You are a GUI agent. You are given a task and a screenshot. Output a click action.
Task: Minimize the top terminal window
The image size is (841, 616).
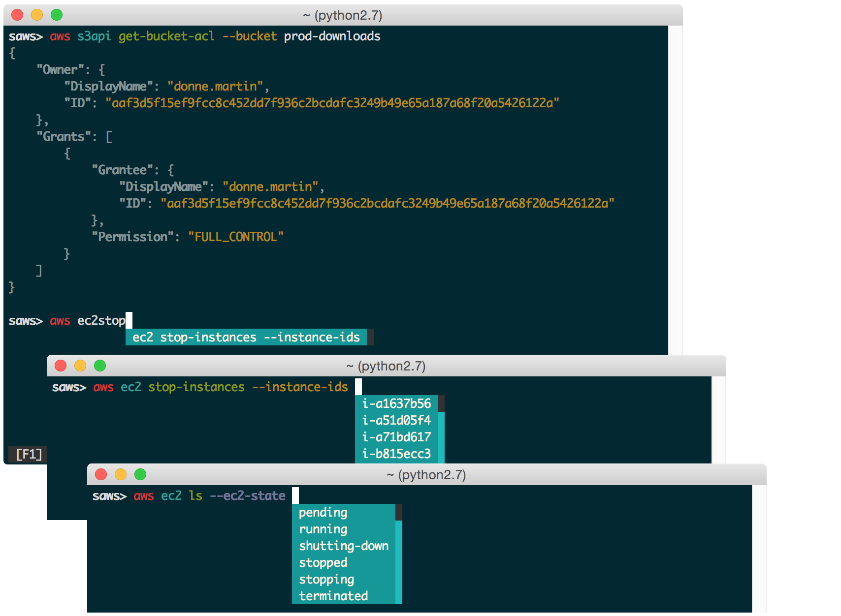pyautogui.click(x=37, y=15)
